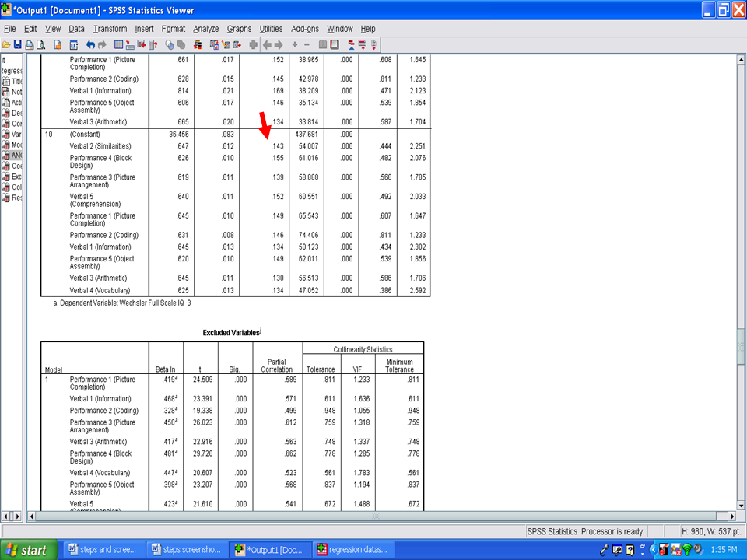Image resolution: width=747 pixels, height=560 pixels.
Task: Open the Transform menu
Action: [110, 29]
